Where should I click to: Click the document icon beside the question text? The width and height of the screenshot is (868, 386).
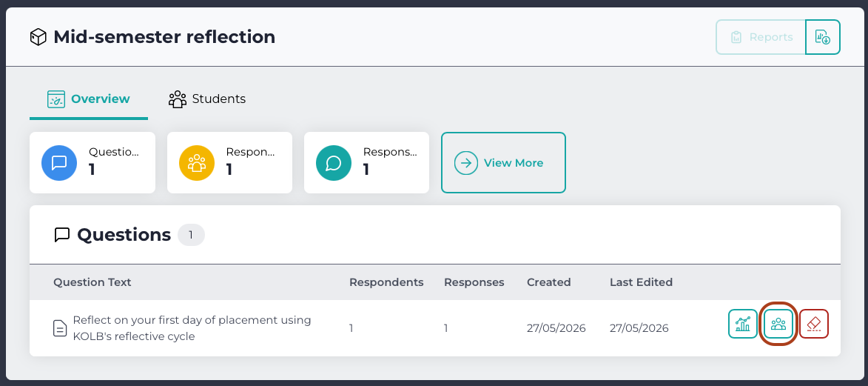coord(60,328)
